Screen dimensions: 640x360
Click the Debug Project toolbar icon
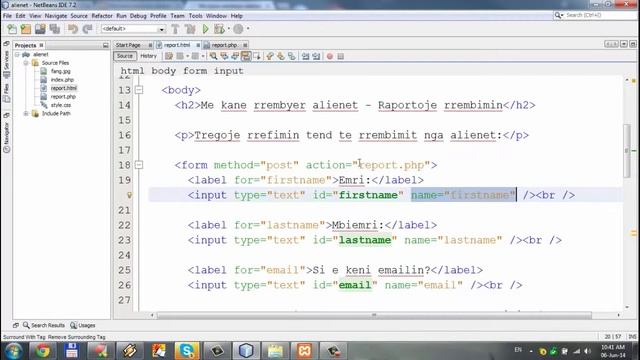click(x=219, y=29)
